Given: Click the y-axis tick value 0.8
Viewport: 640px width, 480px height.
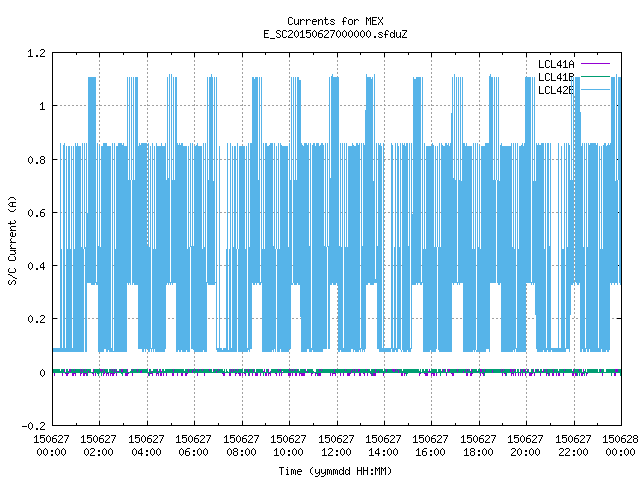Looking at the screenshot, I should click(x=36, y=160).
